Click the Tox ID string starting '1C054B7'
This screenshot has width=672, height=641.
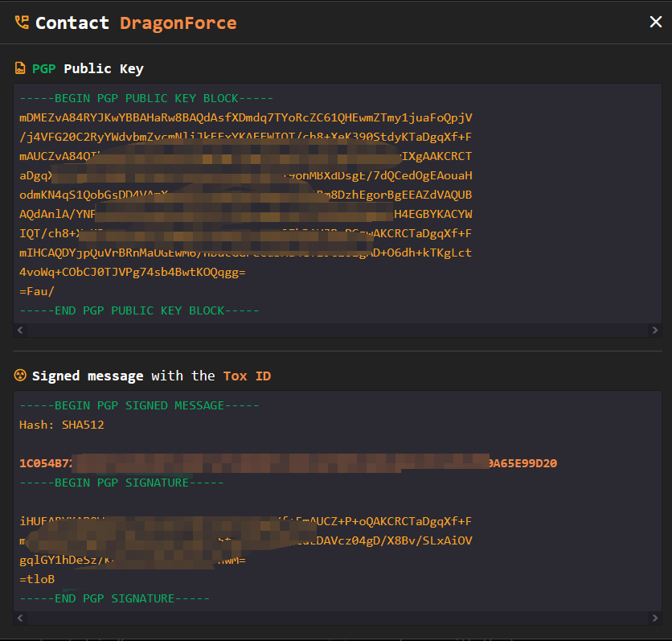pyautogui.click(x=288, y=463)
